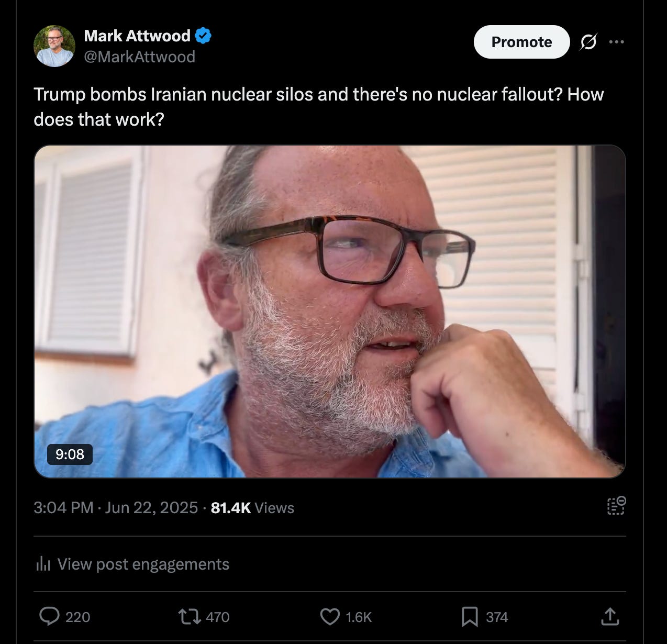Click the notes icon beside the Views row
The width and height of the screenshot is (667, 644).
point(616,506)
